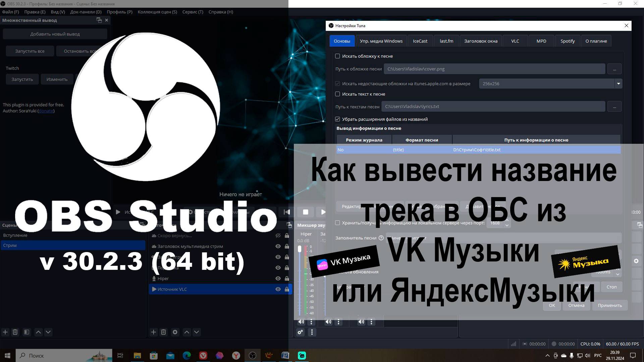Select the Вступление scene
644x362 pixels.
pos(73,235)
